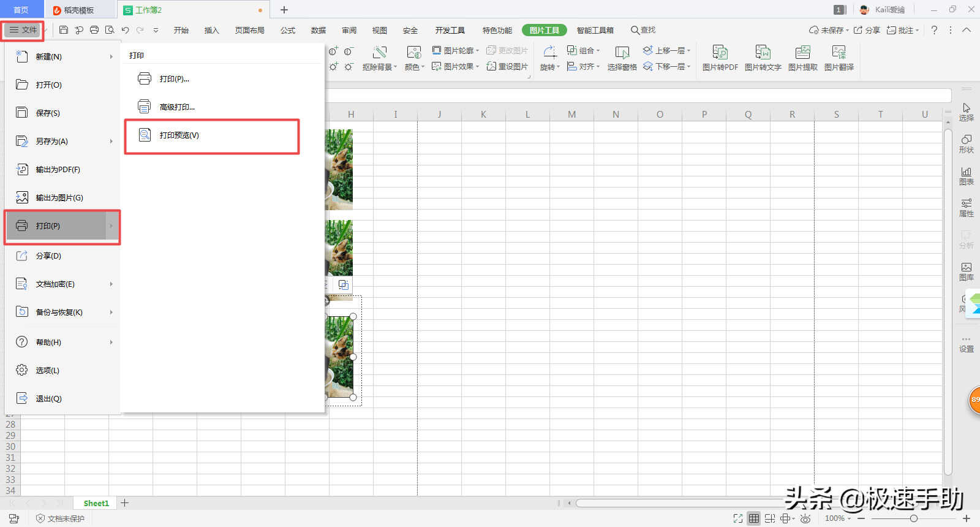The height and width of the screenshot is (527, 980).
Task: Click the 选择 tool in right sidebar
Action: coord(967,112)
